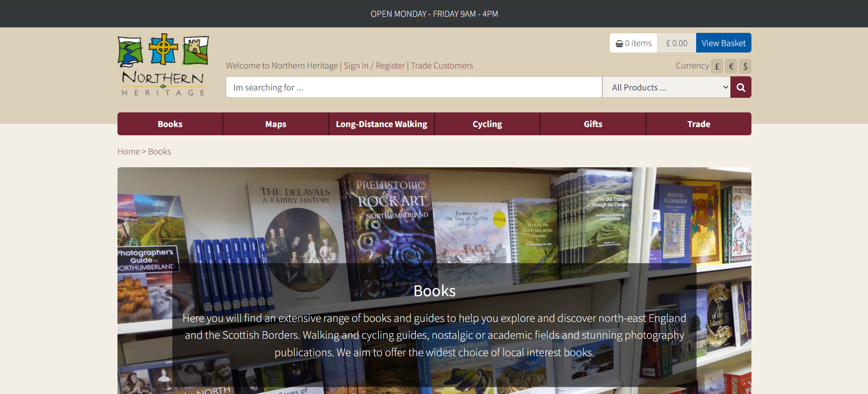Click the Northern Heritage logo
868x394 pixels.
[x=163, y=66]
